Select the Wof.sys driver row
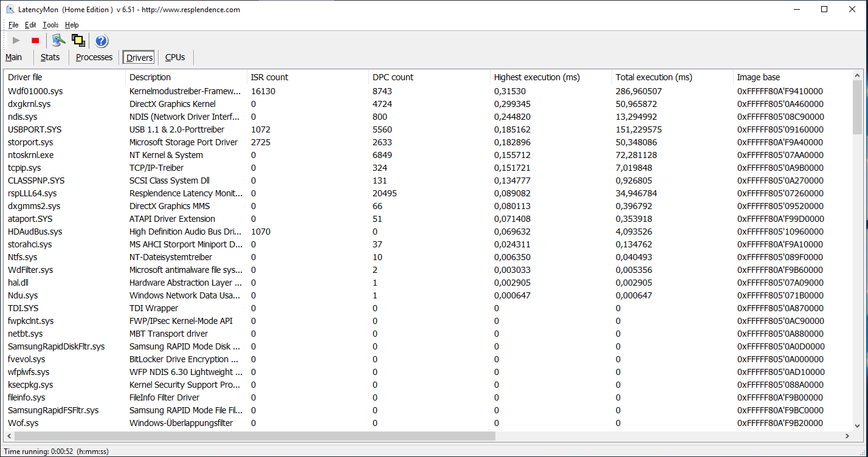This screenshot has height=457, width=868. [428, 423]
